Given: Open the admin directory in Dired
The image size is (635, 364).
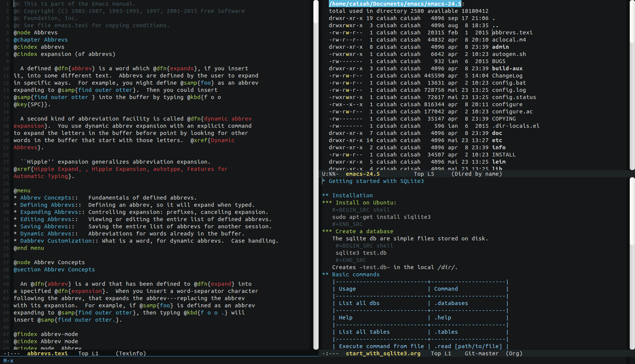Looking at the screenshot, I should pyautogui.click(x=500, y=47).
